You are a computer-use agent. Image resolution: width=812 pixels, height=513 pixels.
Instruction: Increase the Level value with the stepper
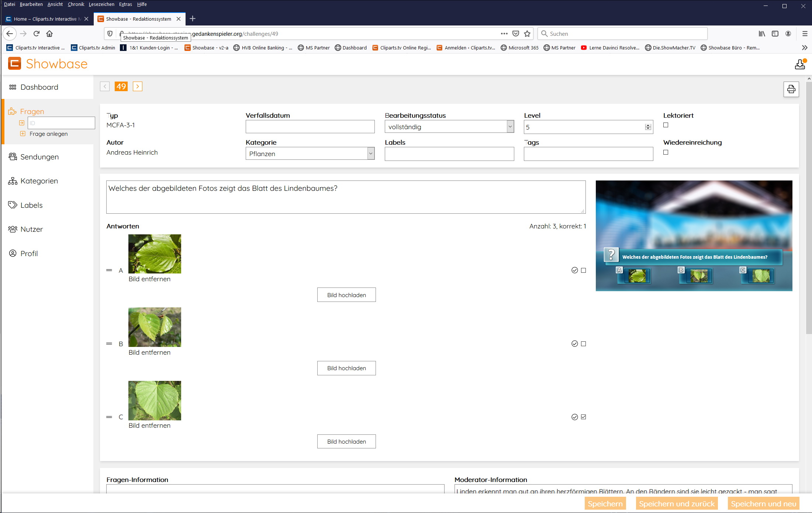pyautogui.click(x=648, y=125)
